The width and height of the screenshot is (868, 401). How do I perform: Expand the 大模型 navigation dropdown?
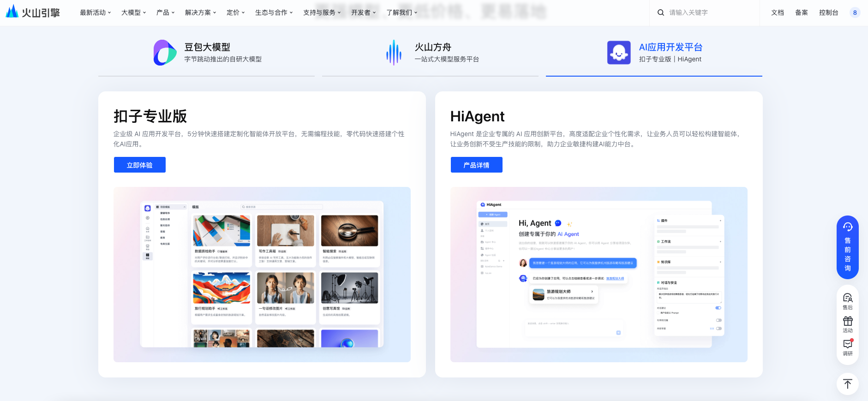click(133, 12)
